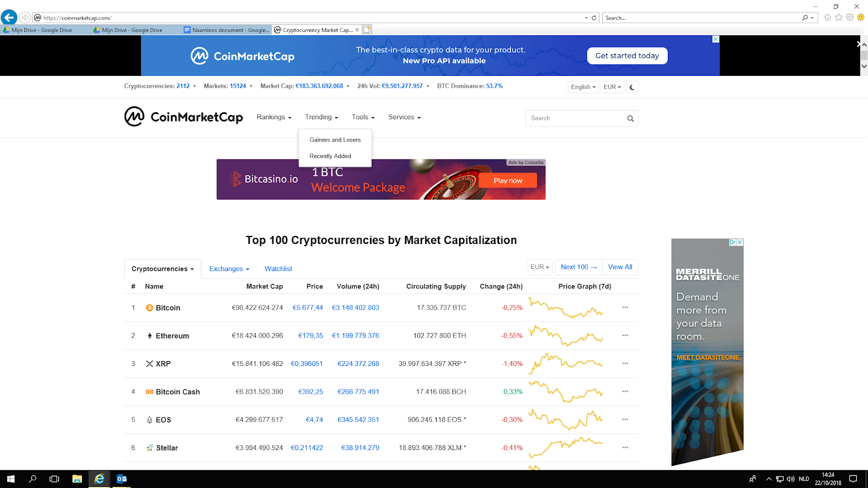Refresh the page with the reload icon
The width and height of the screenshot is (868, 488).
pyautogui.click(x=594, y=18)
